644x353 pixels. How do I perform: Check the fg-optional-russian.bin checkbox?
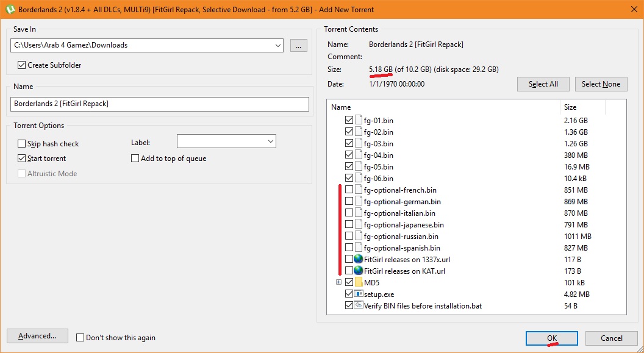[349, 236]
